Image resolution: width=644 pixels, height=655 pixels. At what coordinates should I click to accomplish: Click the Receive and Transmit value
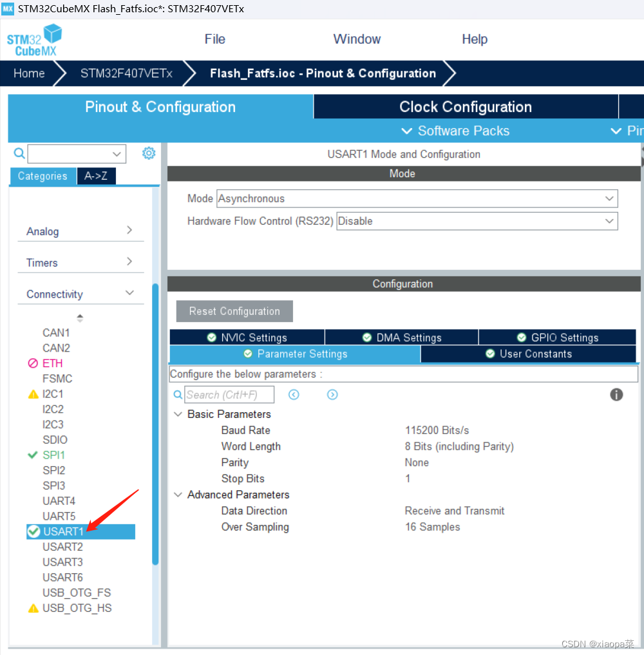tap(455, 511)
